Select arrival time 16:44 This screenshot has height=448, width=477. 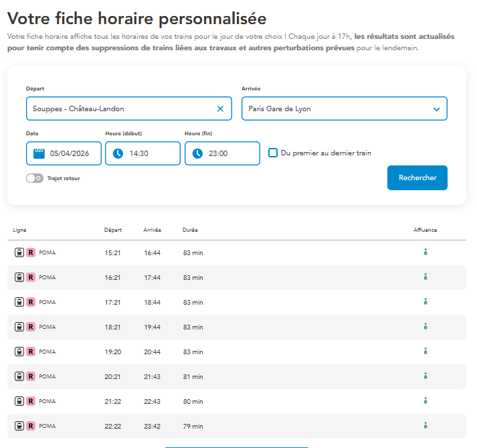click(x=152, y=252)
